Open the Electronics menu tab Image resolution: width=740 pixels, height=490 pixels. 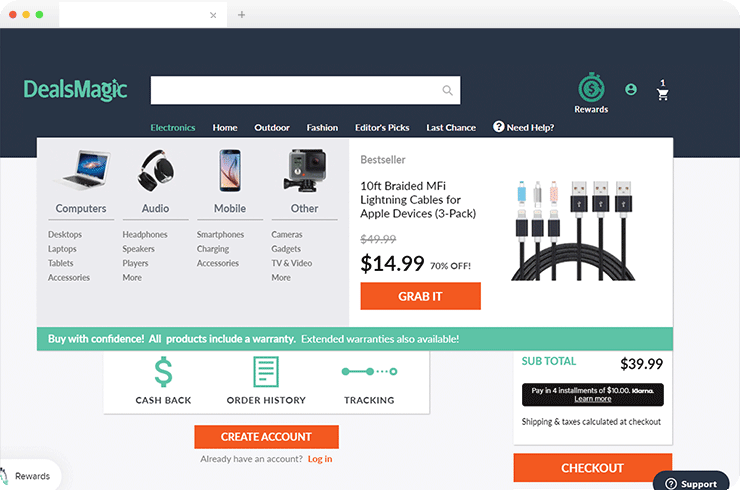(x=173, y=127)
